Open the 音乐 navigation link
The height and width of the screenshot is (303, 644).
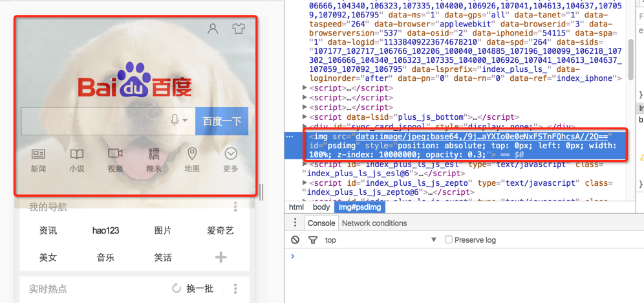point(105,258)
